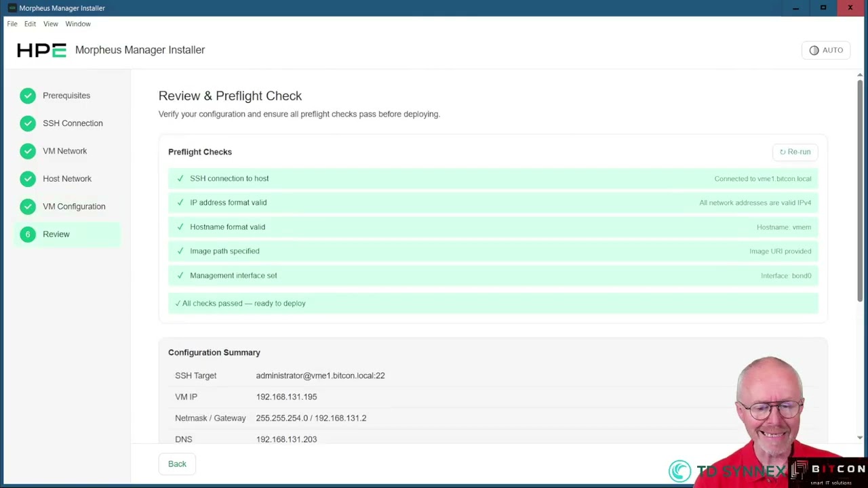Click the Management interface set check
Screen dimensions: 868x488
(493, 275)
